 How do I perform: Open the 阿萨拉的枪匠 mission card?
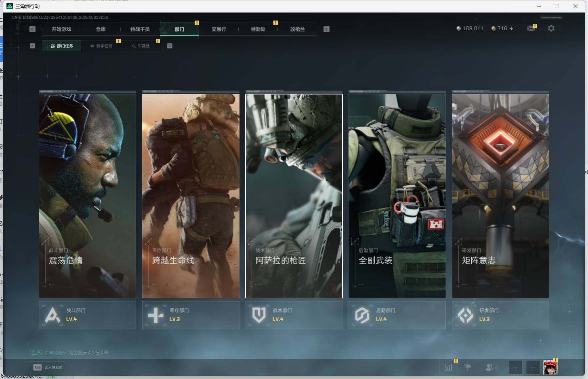[294, 196]
